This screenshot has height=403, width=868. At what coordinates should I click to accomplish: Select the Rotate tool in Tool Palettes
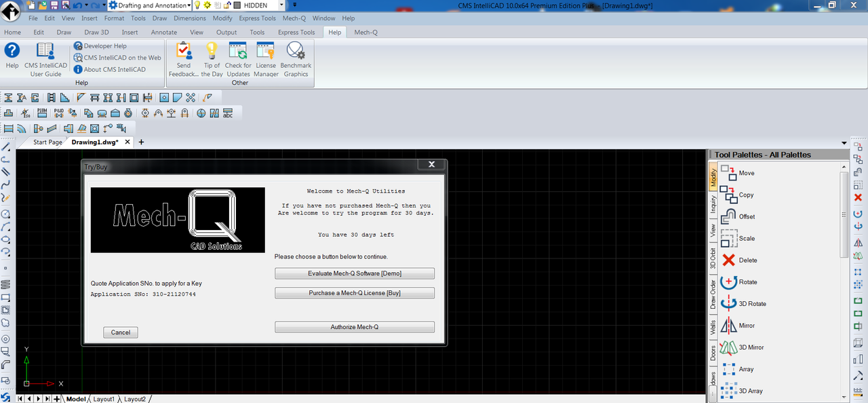click(739, 282)
